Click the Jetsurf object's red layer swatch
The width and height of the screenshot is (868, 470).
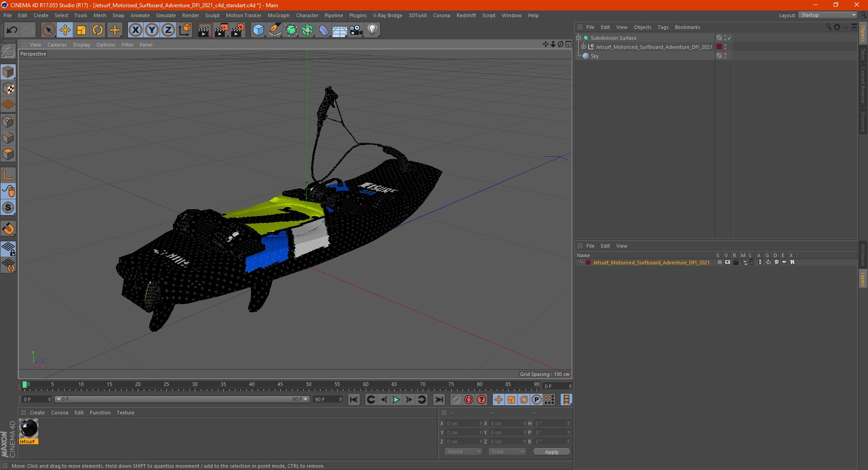719,47
